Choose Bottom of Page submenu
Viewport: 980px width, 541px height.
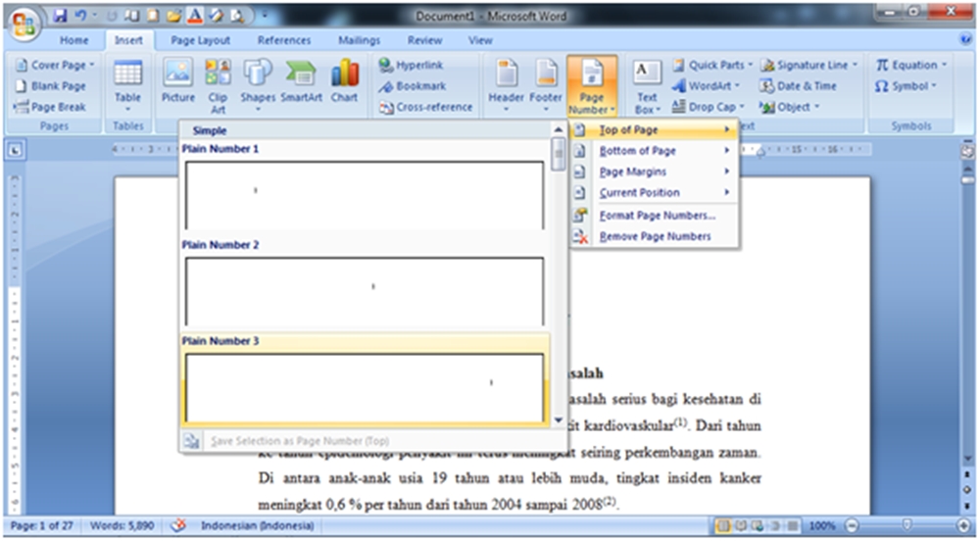coord(654,151)
